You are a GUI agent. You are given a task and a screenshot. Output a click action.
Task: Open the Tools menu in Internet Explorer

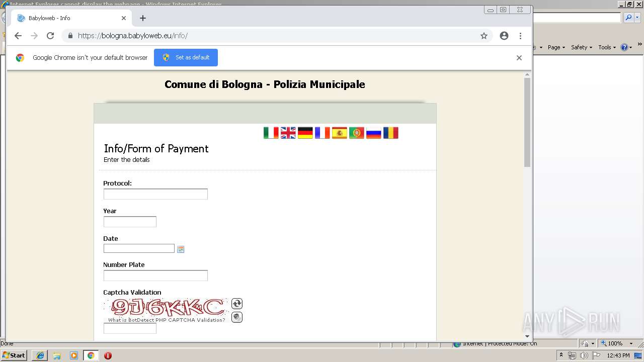(607, 47)
